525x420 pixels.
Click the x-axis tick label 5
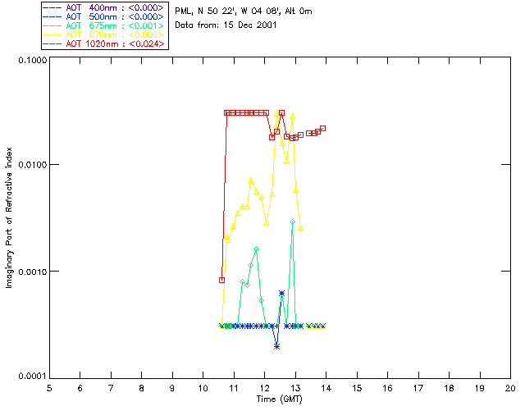coord(49,388)
